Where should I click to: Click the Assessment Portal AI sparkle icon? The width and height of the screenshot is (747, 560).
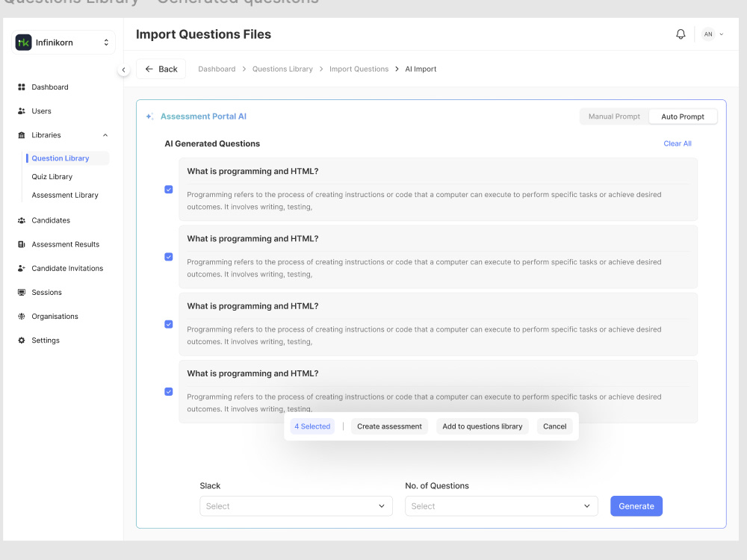tap(149, 116)
